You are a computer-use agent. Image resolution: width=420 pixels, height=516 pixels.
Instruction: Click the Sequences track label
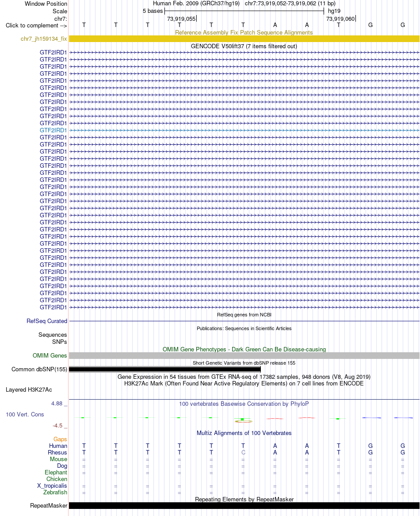53,335
